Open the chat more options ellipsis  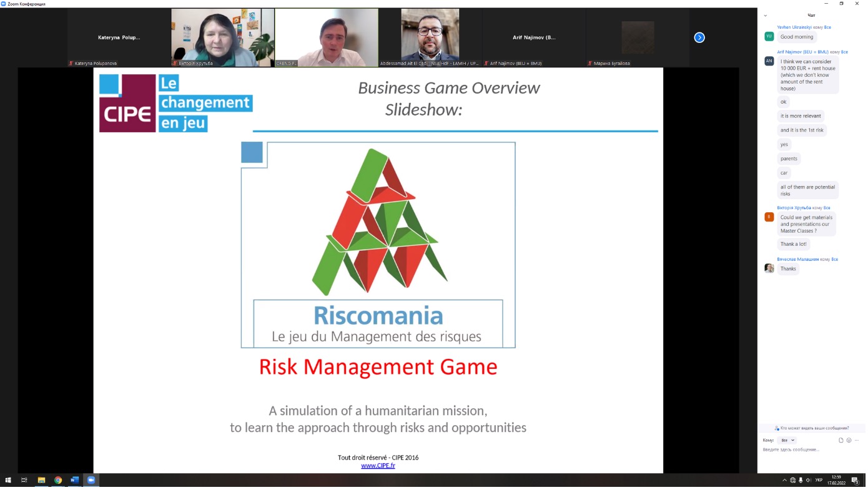[857, 440]
